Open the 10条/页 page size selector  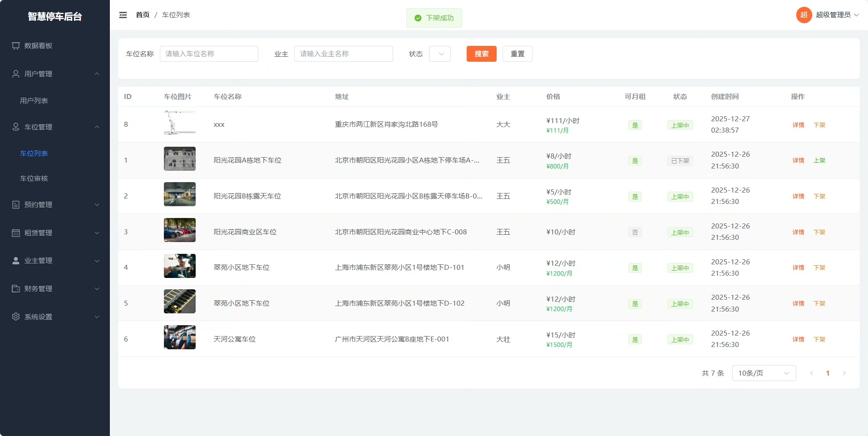(x=764, y=373)
